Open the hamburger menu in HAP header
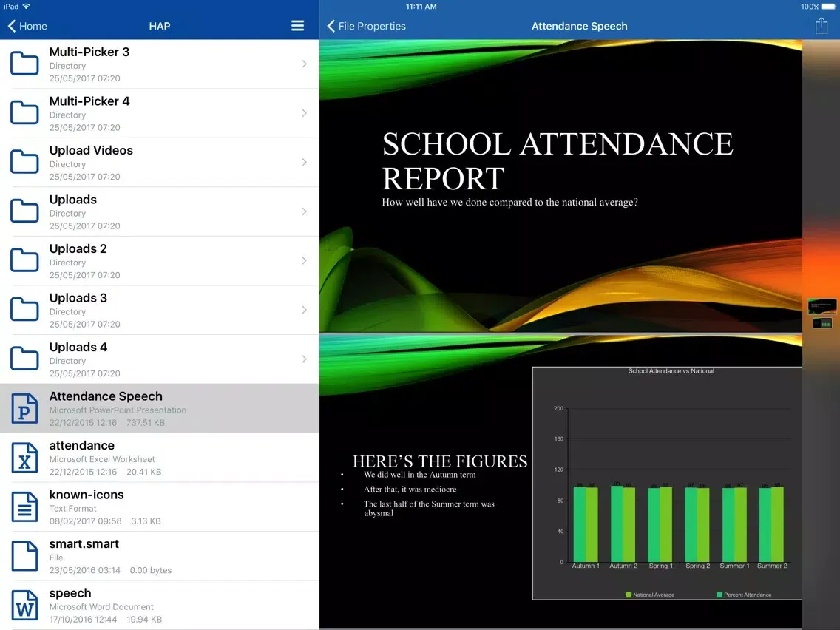This screenshot has height=630, width=840. [x=297, y=26]
